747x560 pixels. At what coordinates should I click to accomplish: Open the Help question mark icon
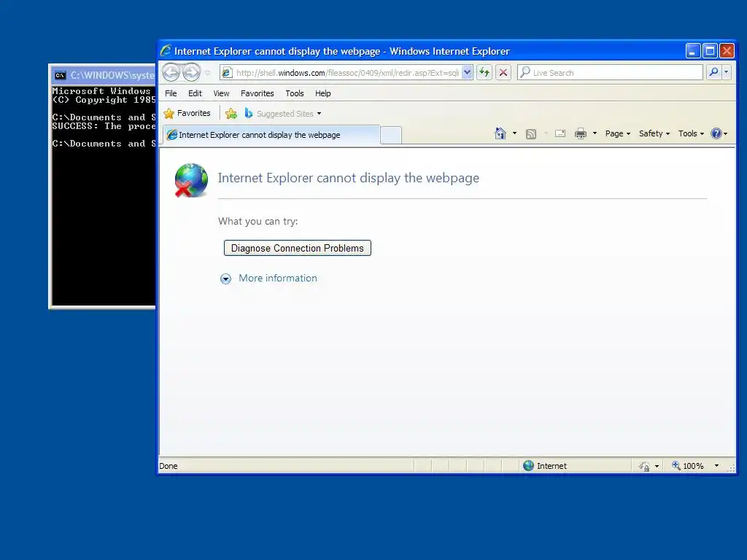(716, 133)
